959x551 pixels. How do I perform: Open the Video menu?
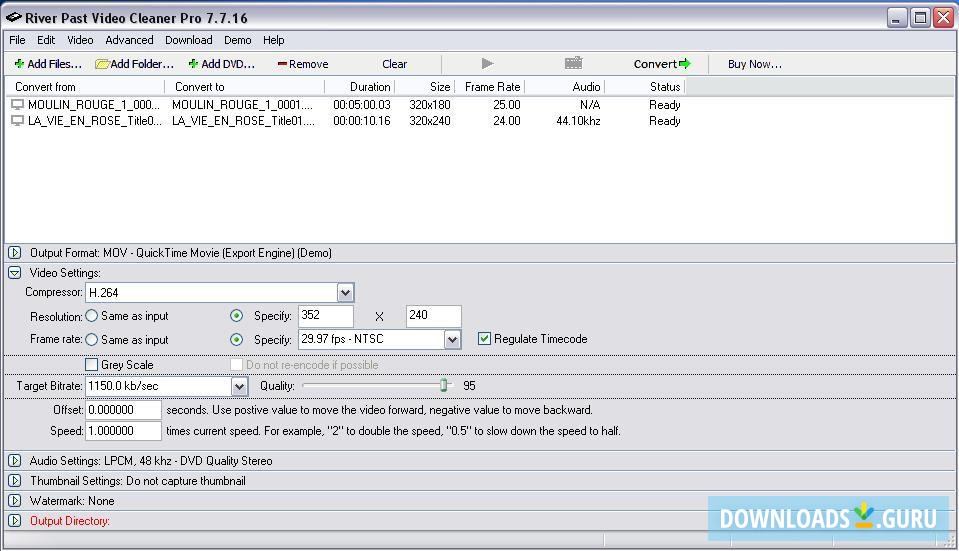80,40
